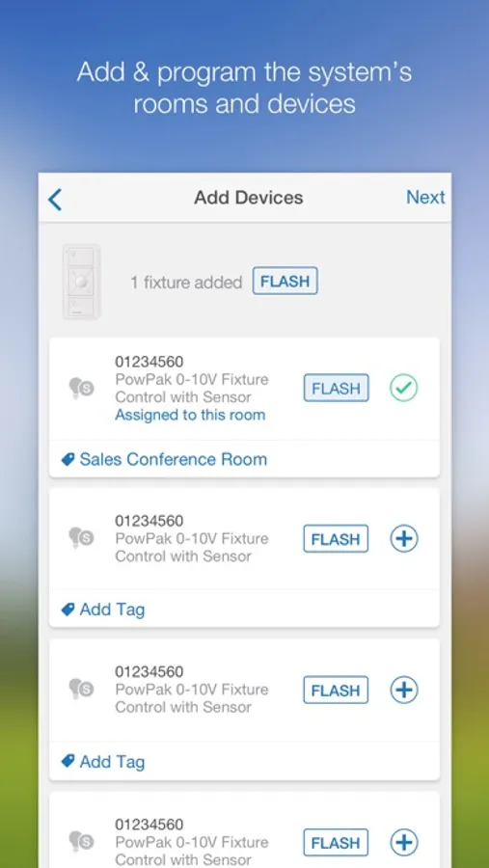Tap the Pico remote thumbnail image

[81, 282]
